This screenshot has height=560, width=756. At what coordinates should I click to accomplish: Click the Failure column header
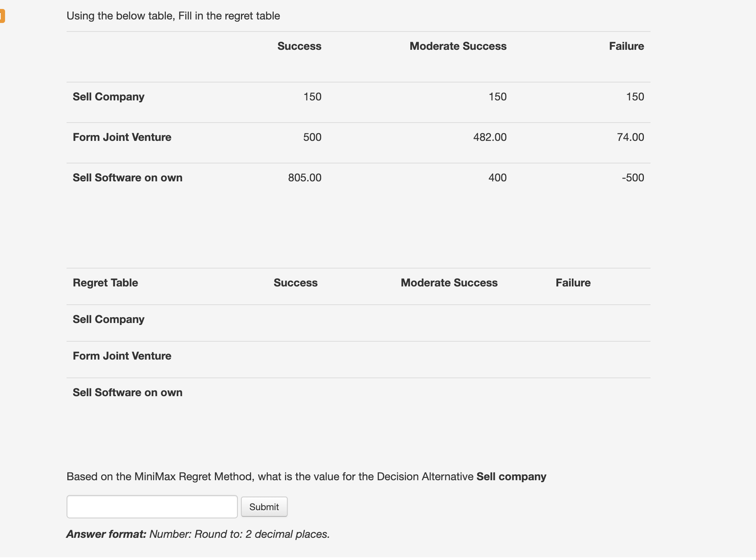[626, 46]
